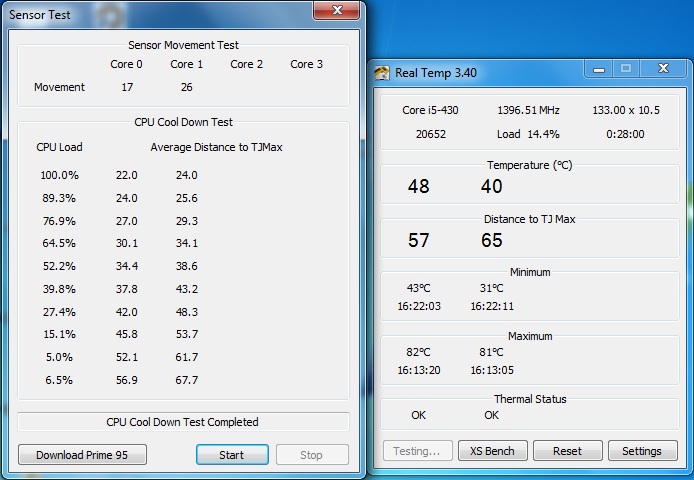Click the Core 2 column header
694x480 pixels.
point(247,64)
